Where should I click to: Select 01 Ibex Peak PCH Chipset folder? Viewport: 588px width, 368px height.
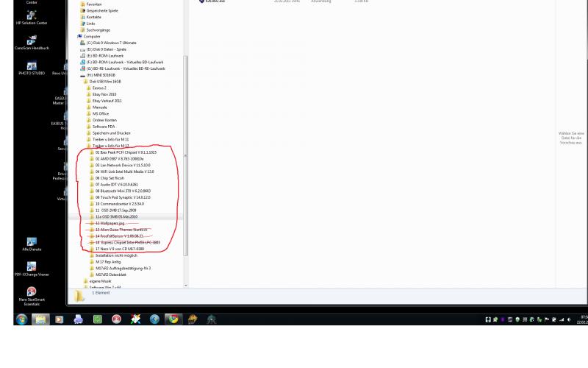[123, 152]
